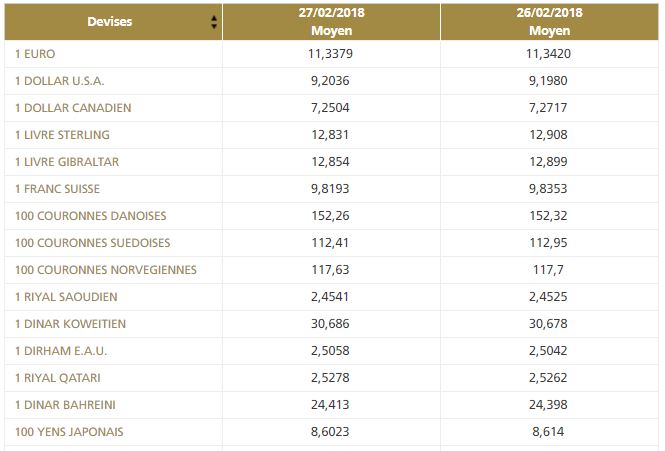Select 100 COURONNES DANOISES row
Screen dimensions: 665x451
(x=91, y=216)
